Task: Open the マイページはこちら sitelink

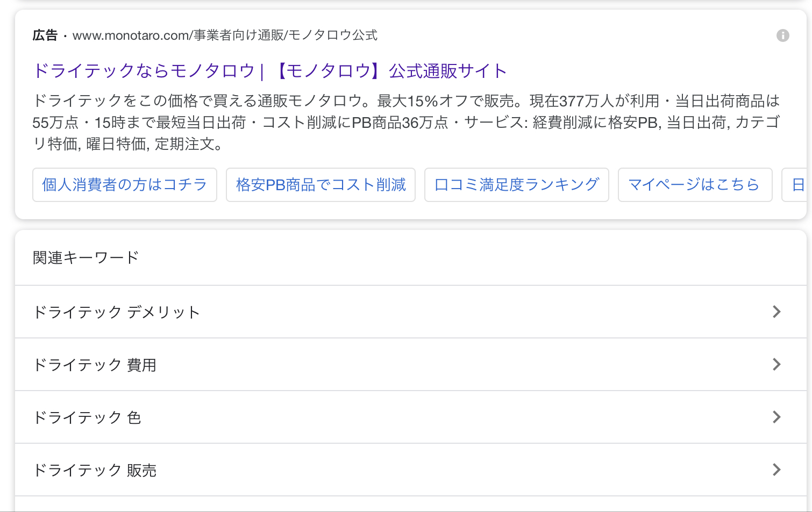Action: (x=695, y=185)
